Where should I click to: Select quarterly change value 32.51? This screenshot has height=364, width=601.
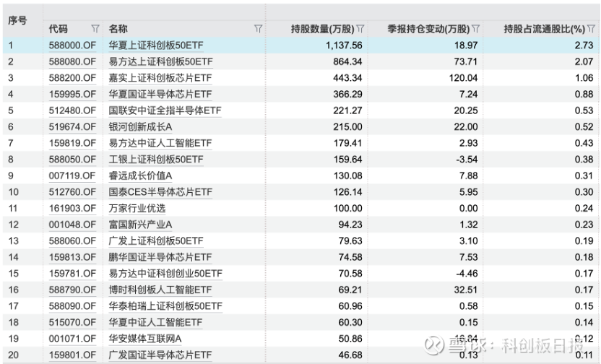click(x=466, y=290)
